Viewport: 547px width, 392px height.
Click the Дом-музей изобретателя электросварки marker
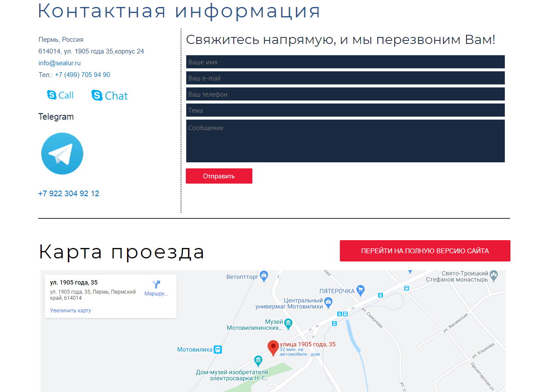(258, 360)
